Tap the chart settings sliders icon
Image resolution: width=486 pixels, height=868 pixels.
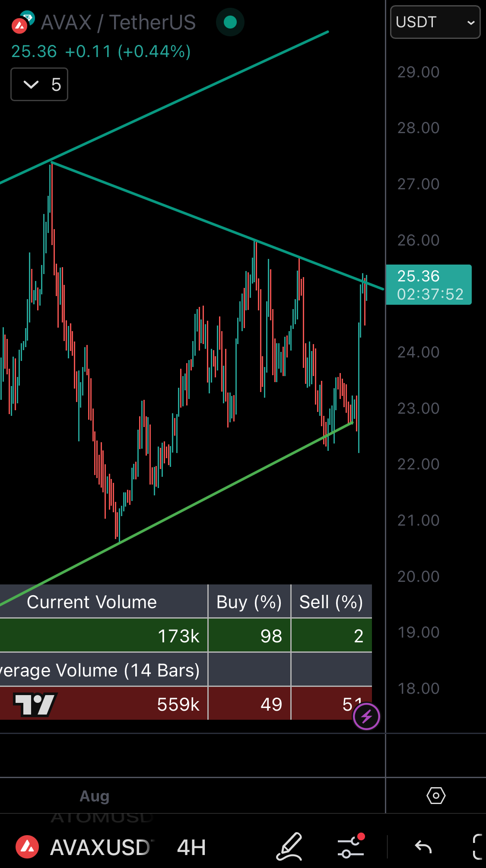pos(351,846)
